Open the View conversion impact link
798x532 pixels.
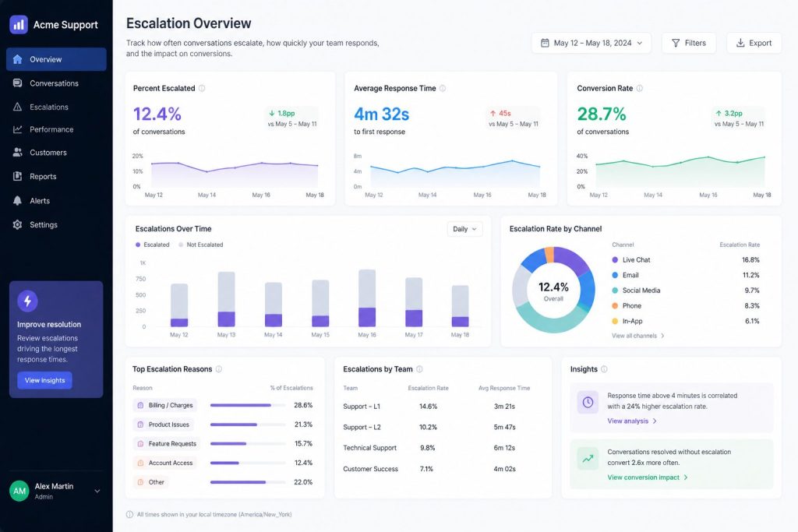(648, 477)
